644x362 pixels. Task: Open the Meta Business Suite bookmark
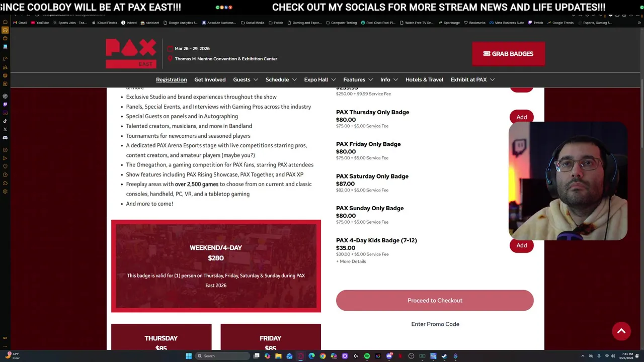[507, 23]
